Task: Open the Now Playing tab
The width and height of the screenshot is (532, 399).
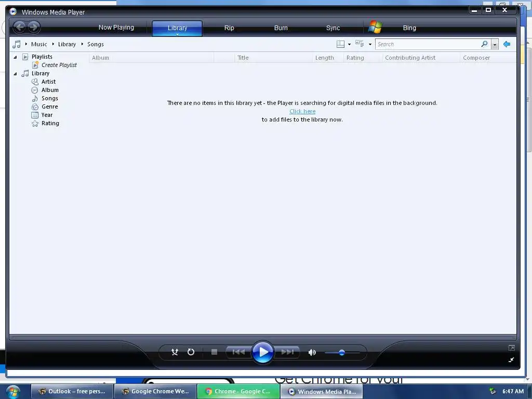Action: click(x=116, y=28)
